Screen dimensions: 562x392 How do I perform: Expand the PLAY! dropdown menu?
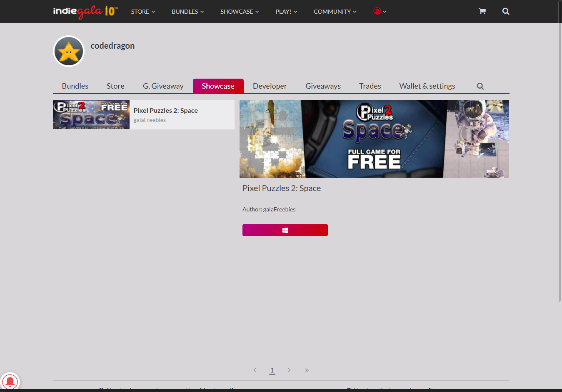point(286,12)
